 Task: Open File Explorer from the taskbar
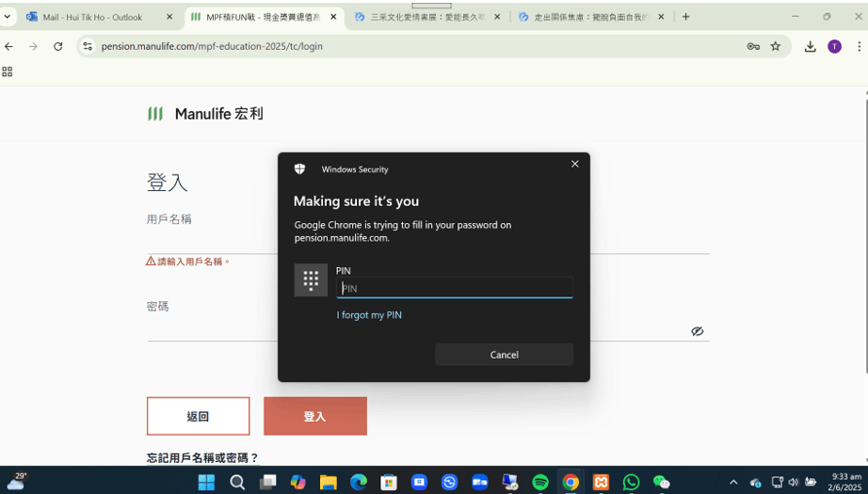[329, 482]
